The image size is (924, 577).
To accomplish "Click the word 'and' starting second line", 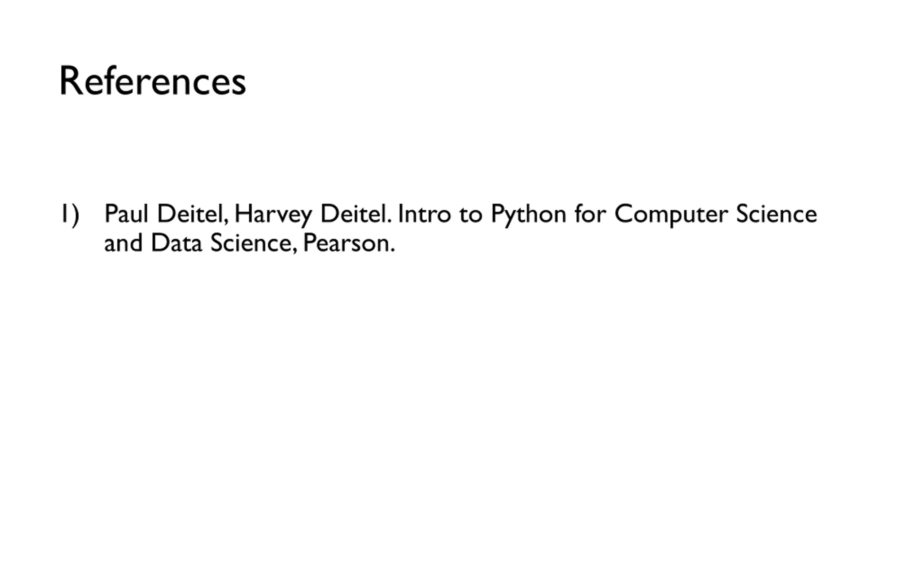I will click(123, 243).
